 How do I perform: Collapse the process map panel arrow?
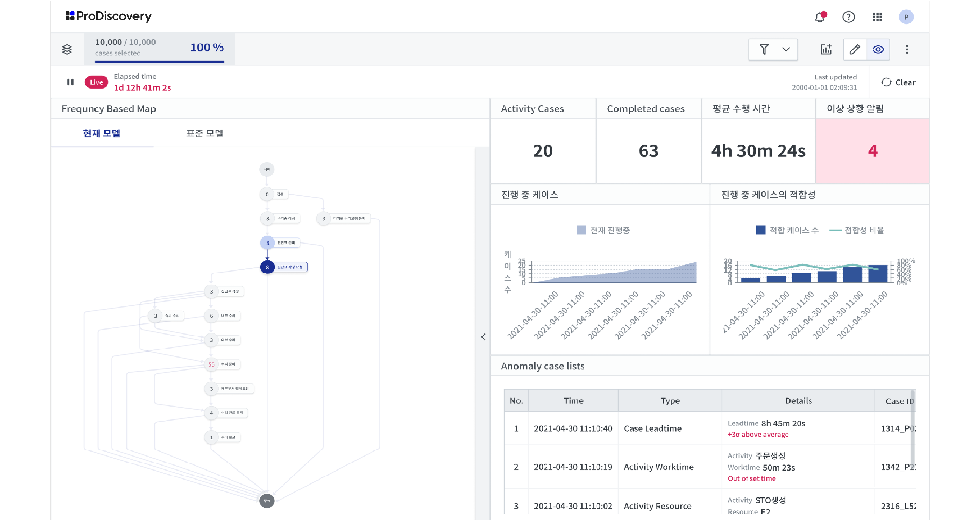tap(483, 337)
